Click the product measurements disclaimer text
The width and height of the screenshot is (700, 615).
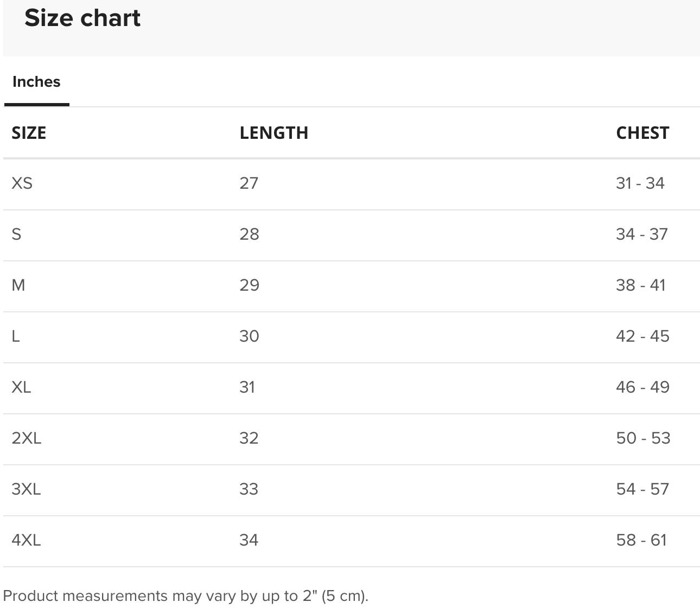pyautogui.click(x=186, y=596)
